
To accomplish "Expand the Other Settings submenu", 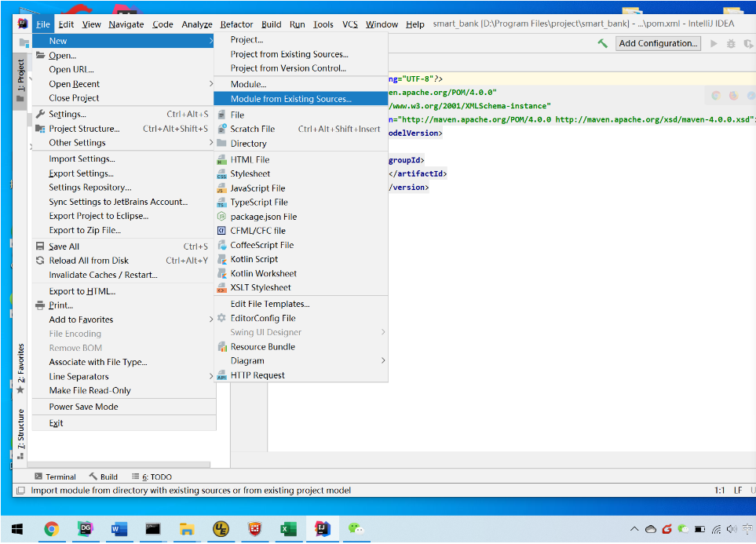I will [x=124, y=143].
